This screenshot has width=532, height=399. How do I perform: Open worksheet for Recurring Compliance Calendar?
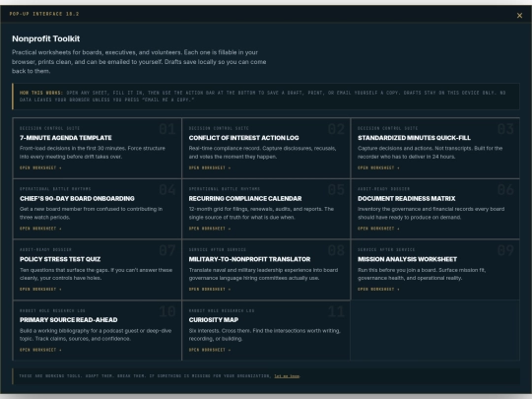210,229
